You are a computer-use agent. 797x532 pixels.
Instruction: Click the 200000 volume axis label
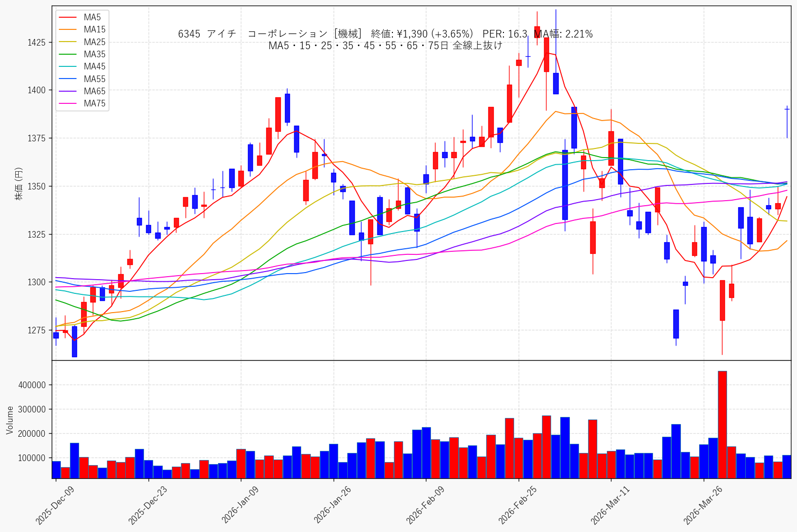click(x=32, y=434)
